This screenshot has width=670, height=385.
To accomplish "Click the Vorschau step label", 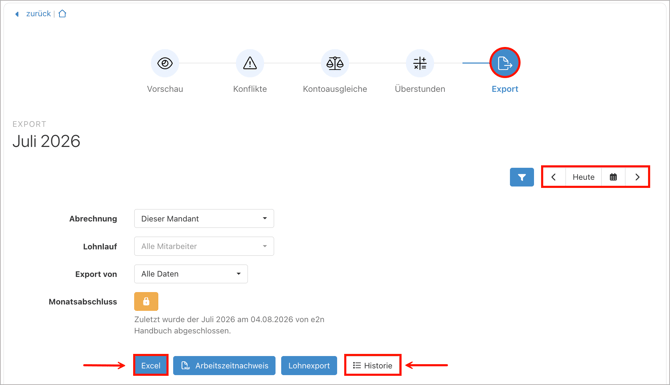I will coord(165,89).
